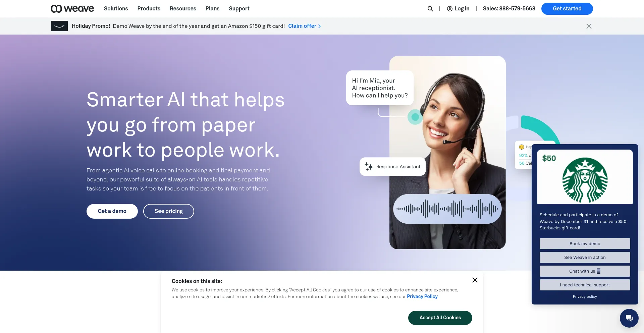Click the Get started button
Viewport: 644px width, 333px height.
pos(567,9)
